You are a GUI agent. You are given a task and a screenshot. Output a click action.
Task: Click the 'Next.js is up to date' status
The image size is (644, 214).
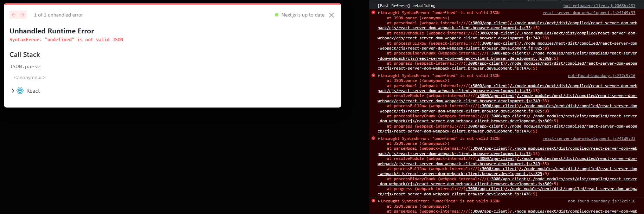pos(303,15)
